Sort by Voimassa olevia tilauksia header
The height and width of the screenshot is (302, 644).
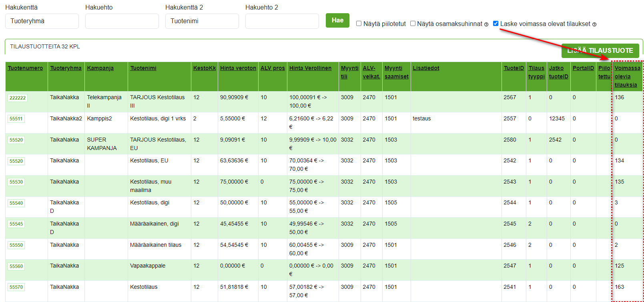[x=627, y=76]
